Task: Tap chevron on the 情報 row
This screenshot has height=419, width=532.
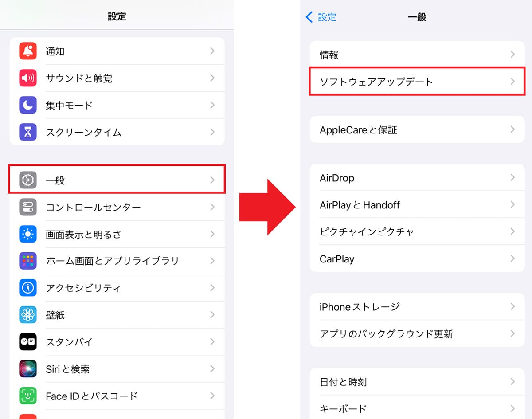Action: coord(512,55)
